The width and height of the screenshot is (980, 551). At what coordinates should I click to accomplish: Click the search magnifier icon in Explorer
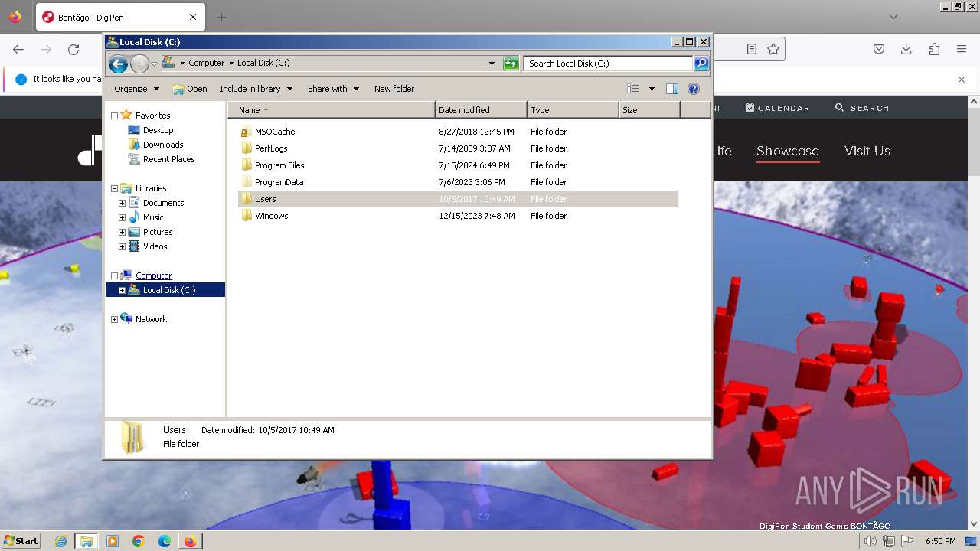coord(701,64)
